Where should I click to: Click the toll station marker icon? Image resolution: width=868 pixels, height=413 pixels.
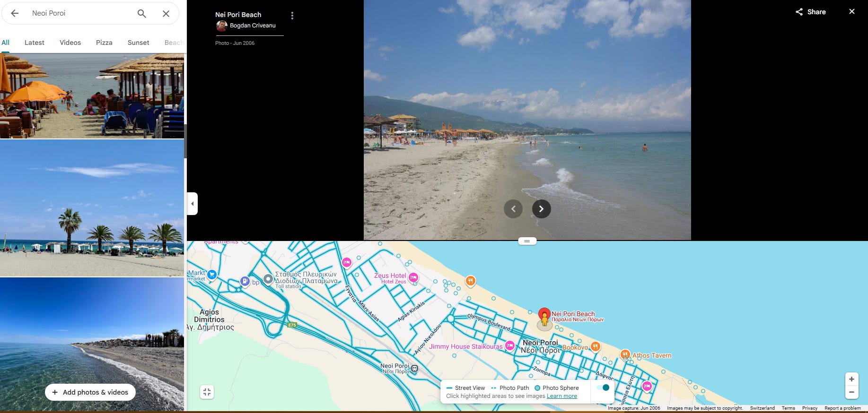(x=268, y=279)
